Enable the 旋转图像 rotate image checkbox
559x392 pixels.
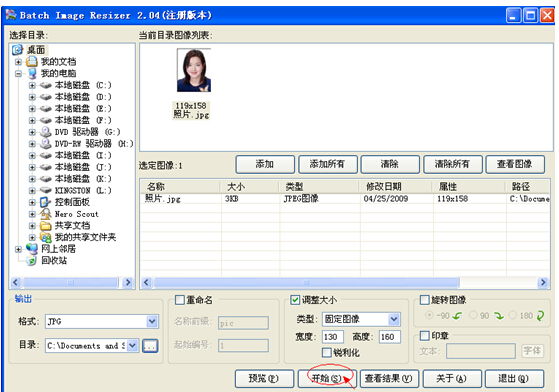(425, 300)
